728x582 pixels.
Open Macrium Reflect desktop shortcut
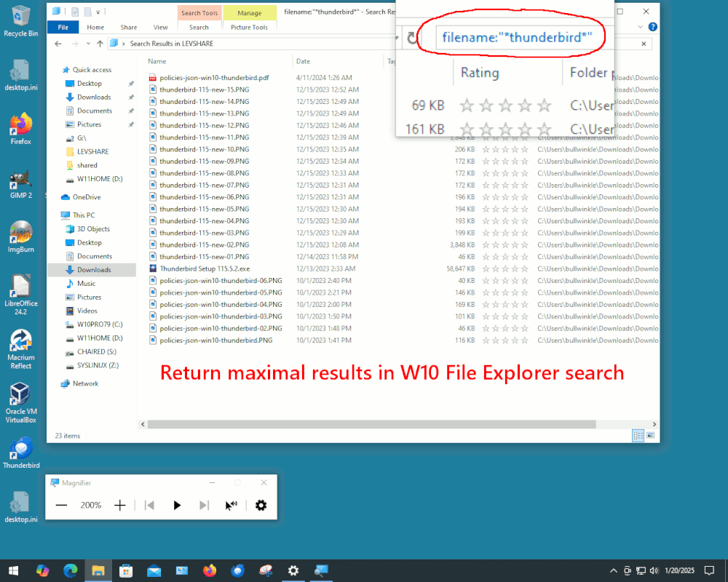coord(20,349)
